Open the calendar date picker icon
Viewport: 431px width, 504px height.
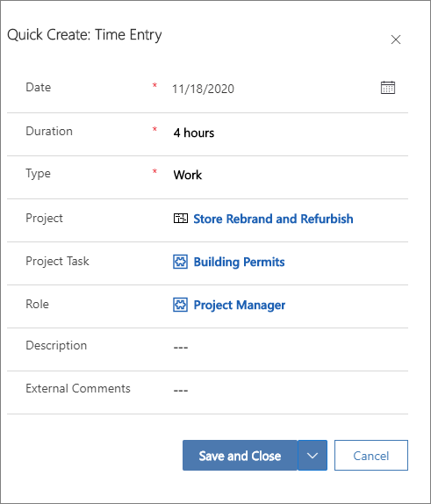pos(388,88)
